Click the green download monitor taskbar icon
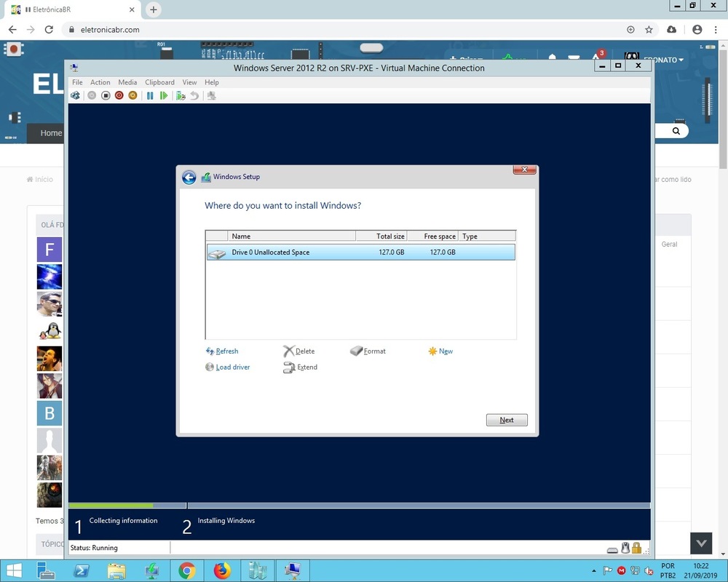The width and height of the screenshot is (728, 582). click(152, 571)
